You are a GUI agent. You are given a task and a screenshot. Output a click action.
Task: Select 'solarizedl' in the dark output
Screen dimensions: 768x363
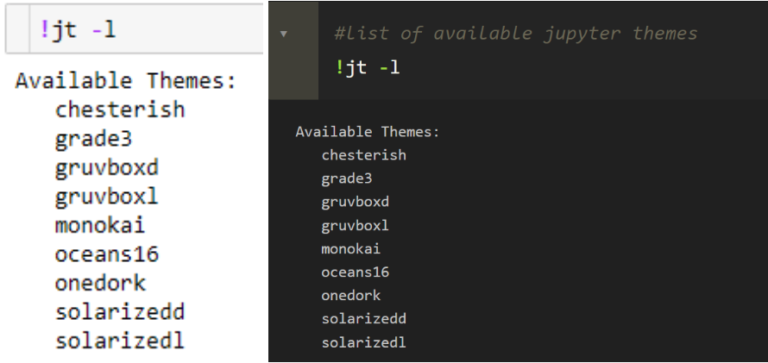pyautogui.click(x=364, y=342)
